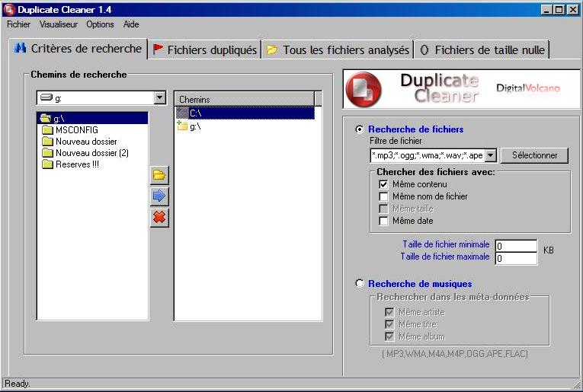Select the Recherche de fichiers radio button
The width and height of the screenshot is (583, 392).
(359, 129)
